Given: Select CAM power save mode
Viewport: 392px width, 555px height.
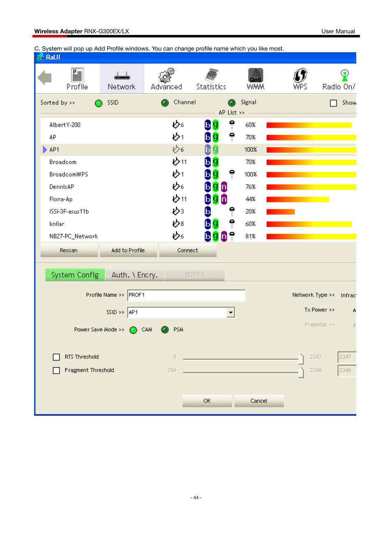Looking at the screenshot, I should point(133,330).
